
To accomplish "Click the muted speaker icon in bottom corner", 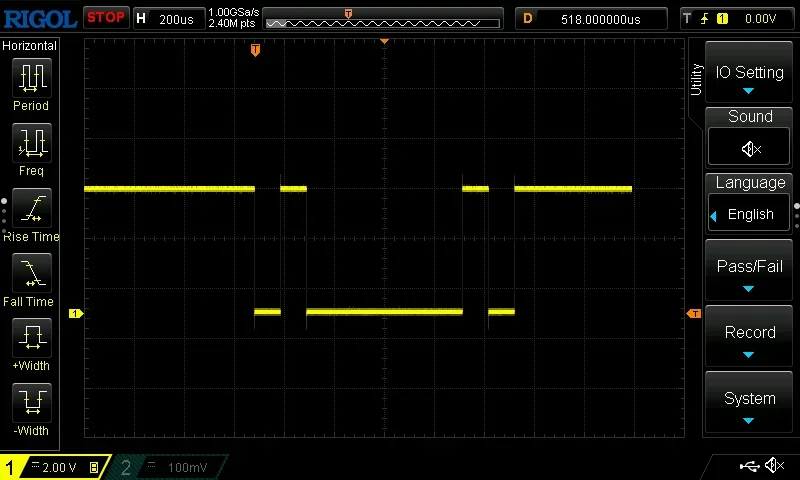I will (x=775, y=465).
